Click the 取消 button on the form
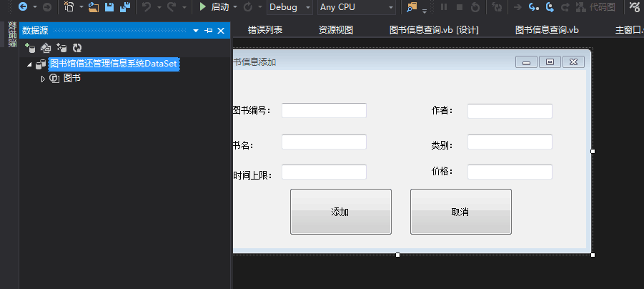Image resolution: width=644 pixels, height=289 pixels. pyautogui.click(x=461, y=212)
